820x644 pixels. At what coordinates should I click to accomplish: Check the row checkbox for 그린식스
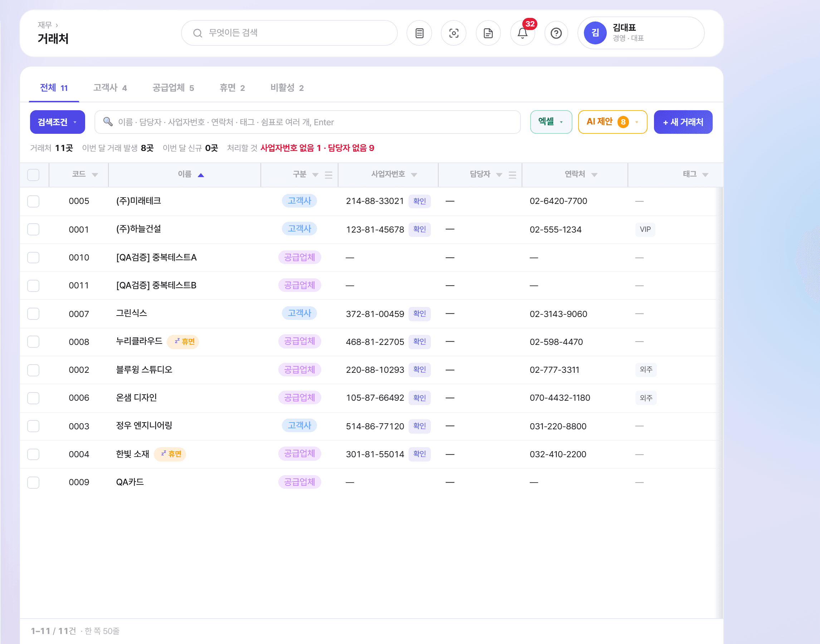tap(33, 314)
